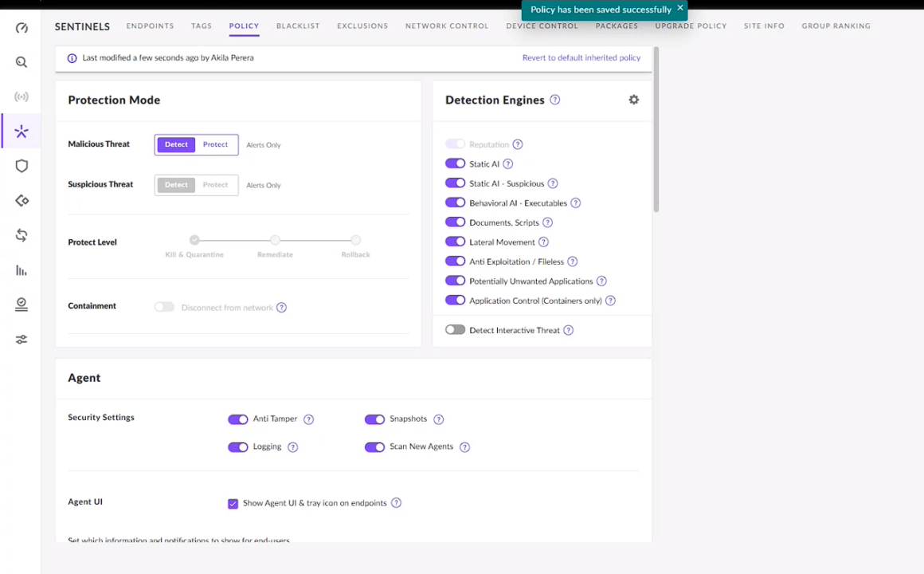Select the Protect mode for Malicious Threat
Image resolution: width=924 pixels, height=574 pixels.
215,144
